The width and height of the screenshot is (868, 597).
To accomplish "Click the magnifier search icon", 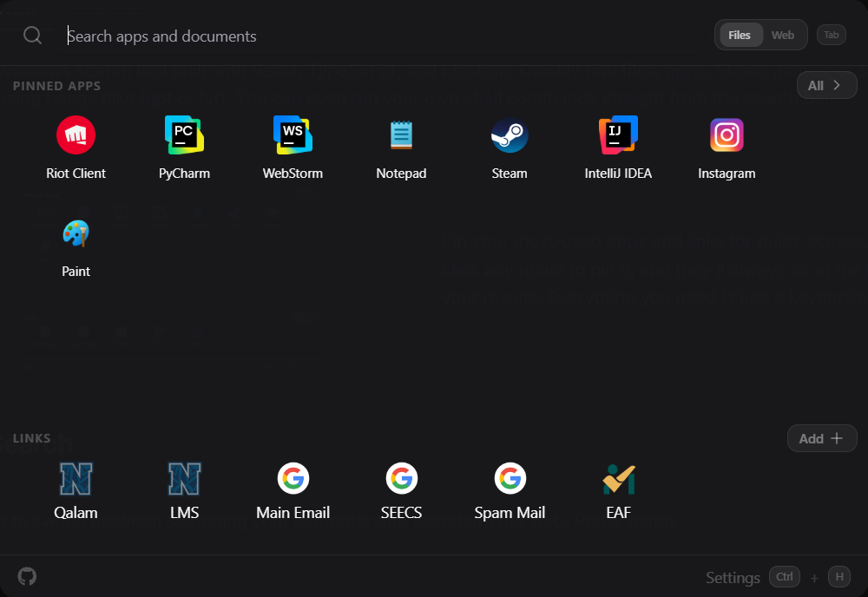I will point(33,36).
